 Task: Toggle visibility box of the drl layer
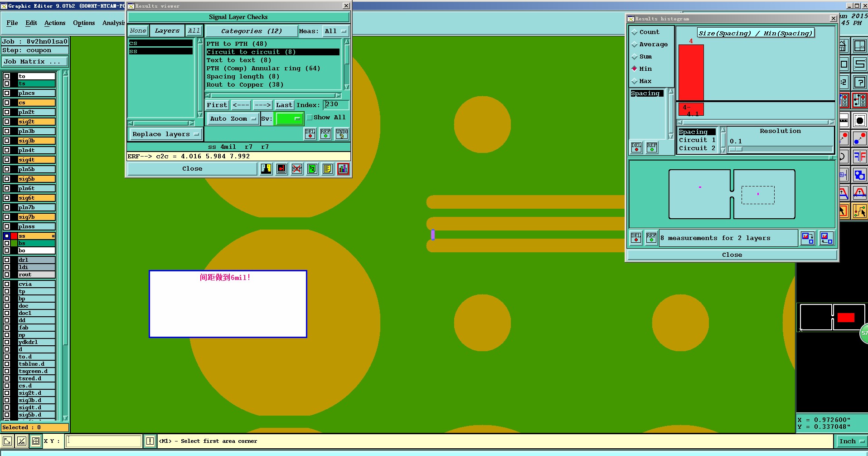(x=7, y=260)
